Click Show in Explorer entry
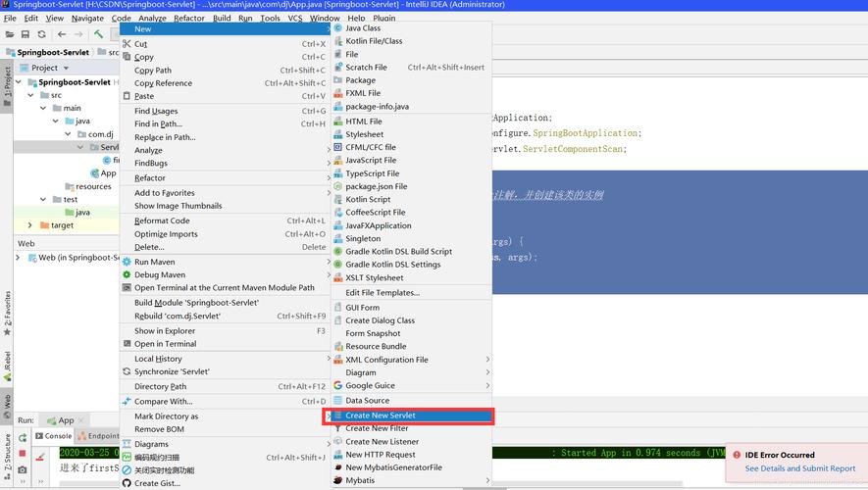Screen dimensions: 868x490 click(225, 330)
